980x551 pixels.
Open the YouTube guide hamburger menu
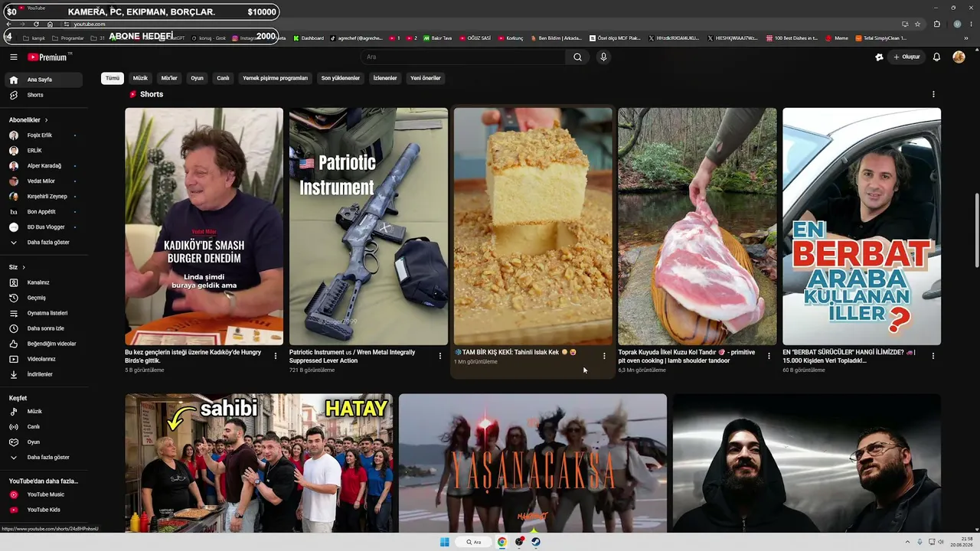[x=13, y=57]
